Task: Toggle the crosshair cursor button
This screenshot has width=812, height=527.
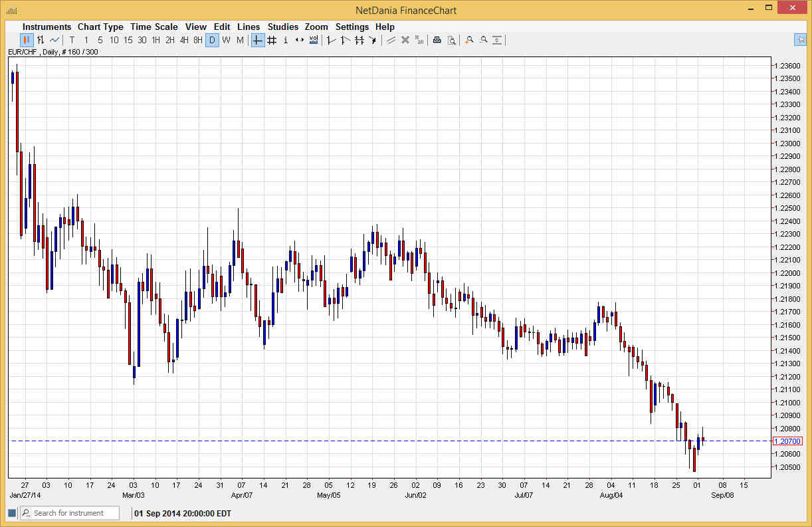Action: tap(258, 41)
